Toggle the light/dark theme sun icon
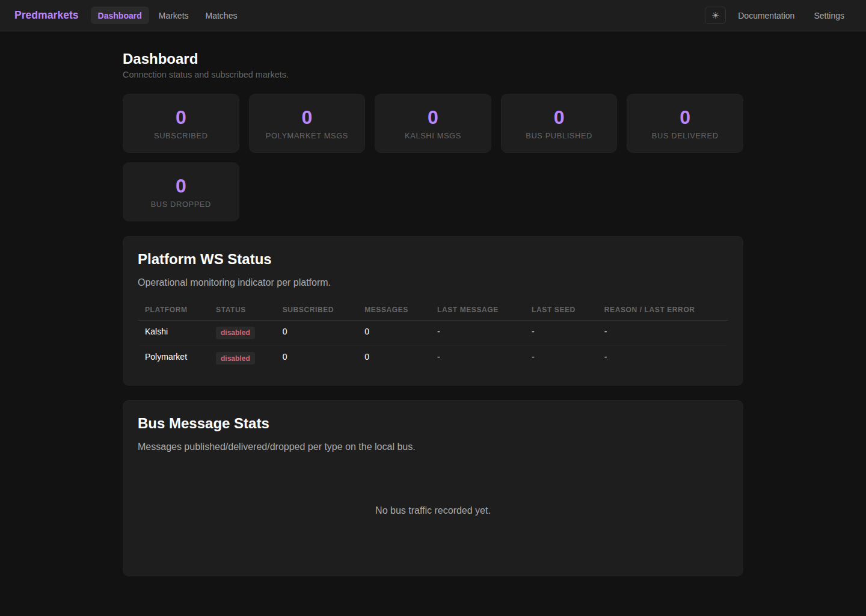Screen dimensions: 866x616 [x=715, y=15]
